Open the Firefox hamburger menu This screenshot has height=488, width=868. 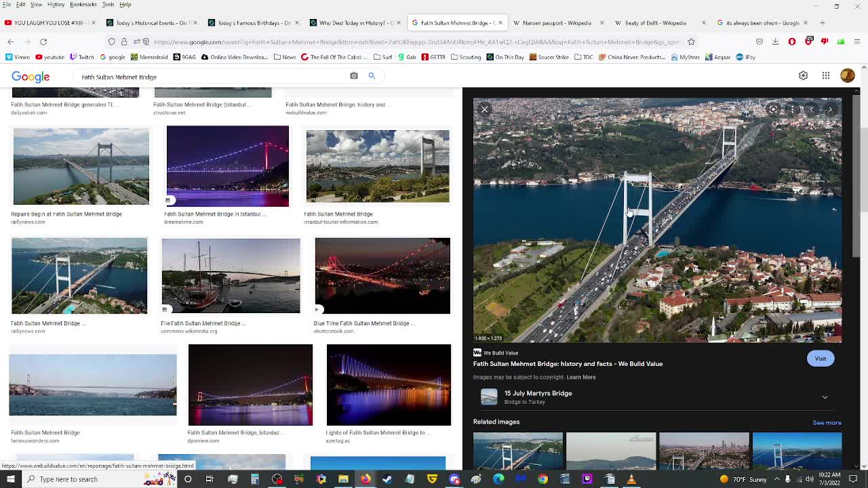point(857,41)
